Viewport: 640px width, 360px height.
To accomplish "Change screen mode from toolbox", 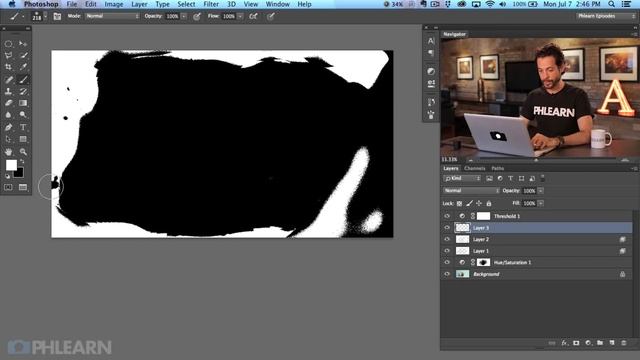I will pos(23,187).
